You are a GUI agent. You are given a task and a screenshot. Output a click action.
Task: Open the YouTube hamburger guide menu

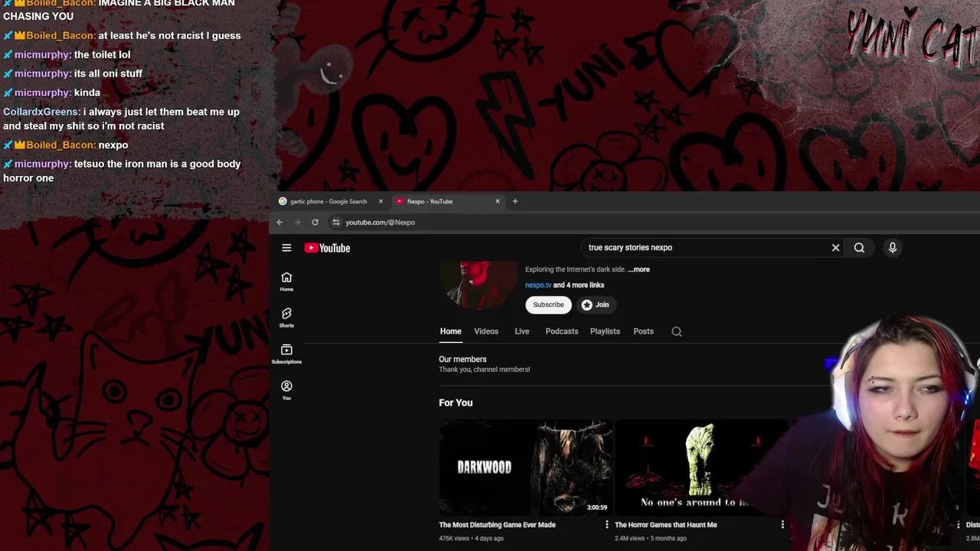[x=286, y=248]
